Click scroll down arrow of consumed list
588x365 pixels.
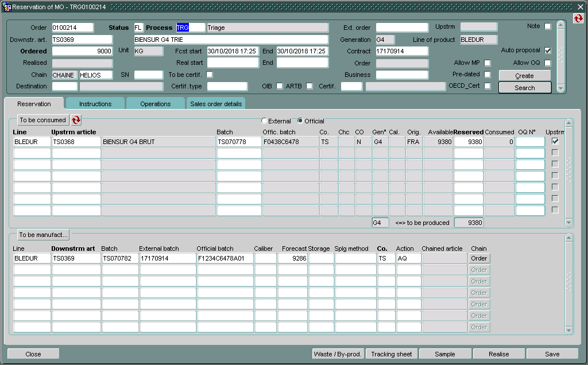pos(569,223)
